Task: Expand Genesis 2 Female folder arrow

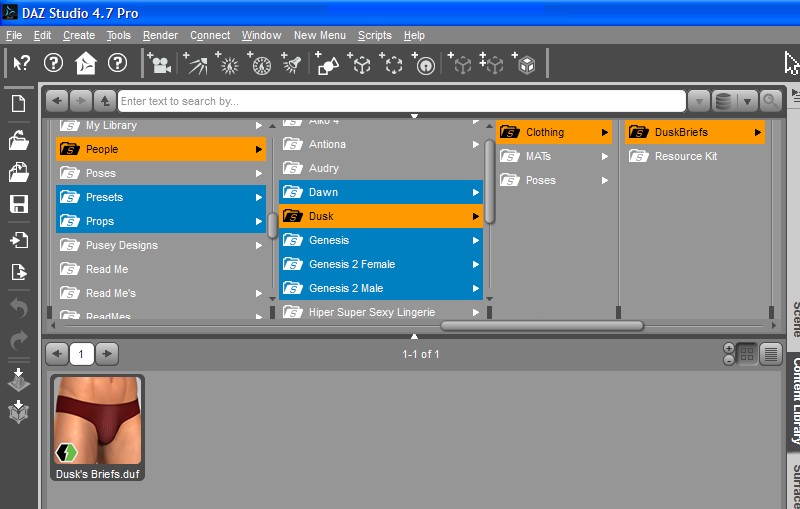Action: (x=476, y=264)
